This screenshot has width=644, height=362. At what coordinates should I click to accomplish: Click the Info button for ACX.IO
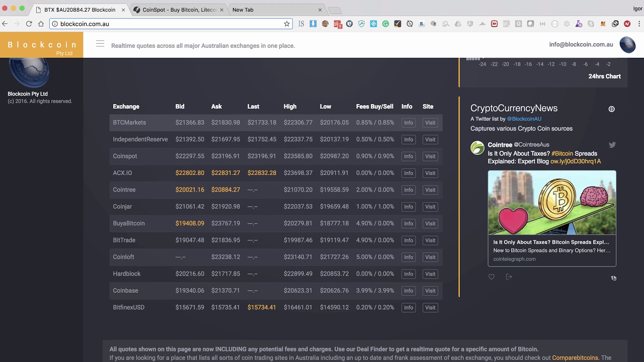point(409,173)
